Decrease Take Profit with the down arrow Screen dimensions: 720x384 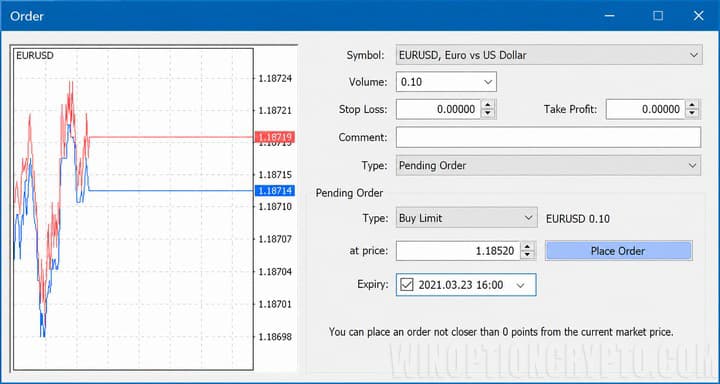coord(692,114)
